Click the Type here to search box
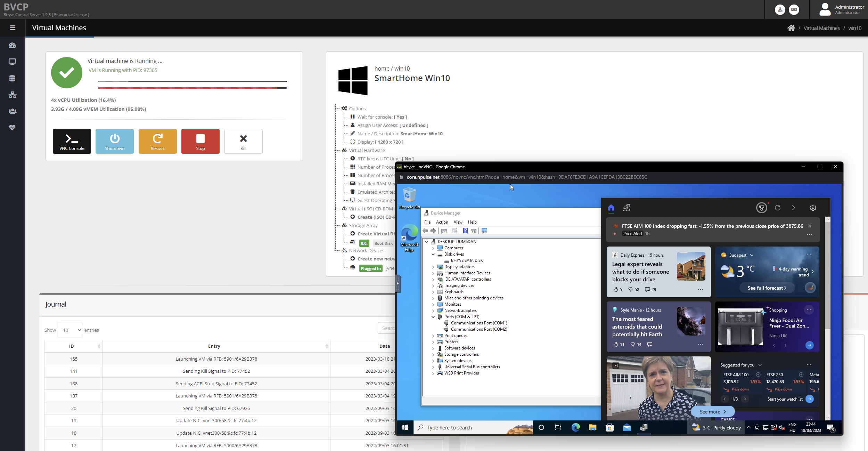The image size is (868, 451). click(x=473, y=427)
